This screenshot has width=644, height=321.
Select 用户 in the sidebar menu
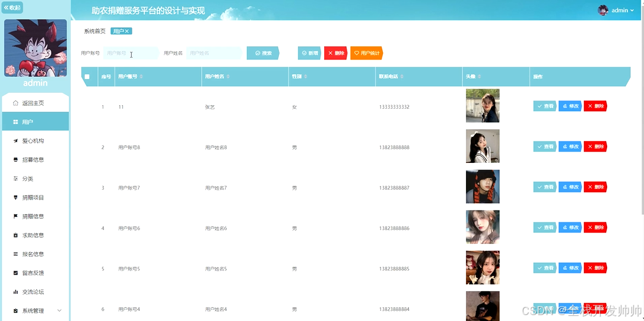click(36, 122)
